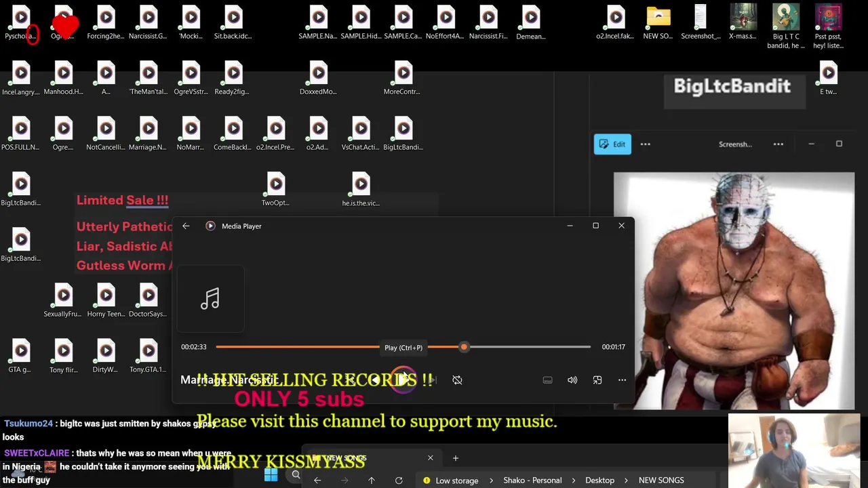
Task: Expand chevron after Shako - Personal
Action: point(573,481)
